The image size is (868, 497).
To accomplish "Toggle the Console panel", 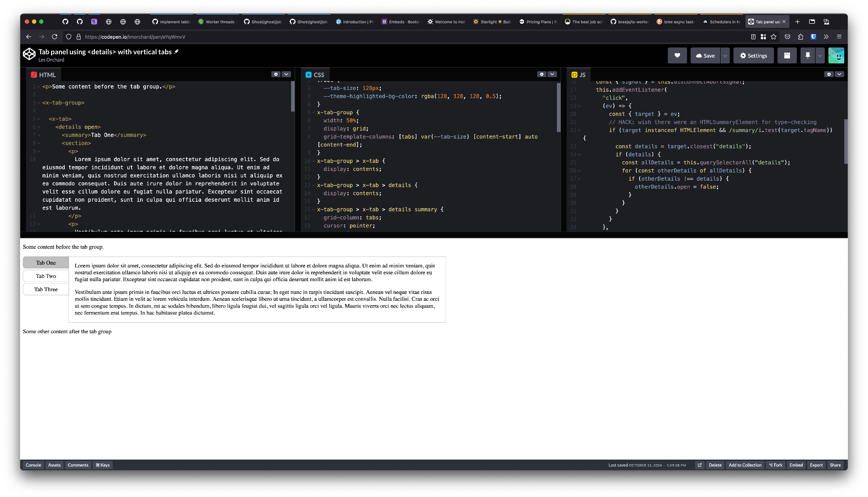I will coord(33,465).
